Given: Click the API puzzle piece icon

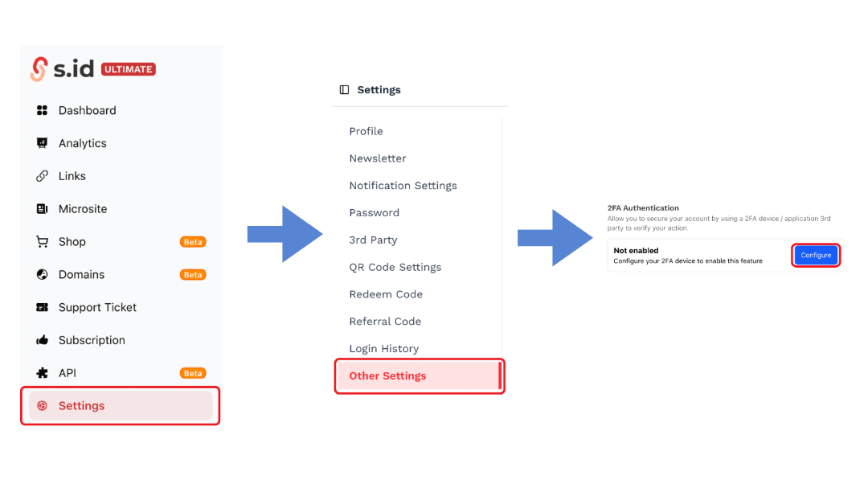Looking at the screenshot, I should [x=43, y=373].
